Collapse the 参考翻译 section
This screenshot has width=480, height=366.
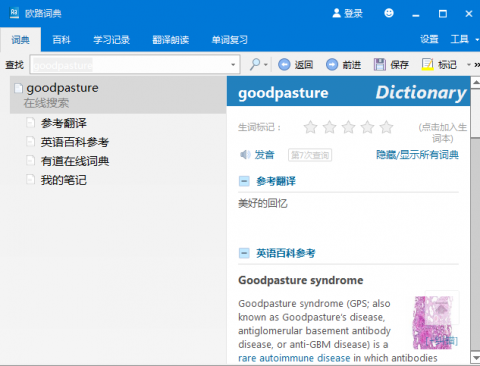244,181
